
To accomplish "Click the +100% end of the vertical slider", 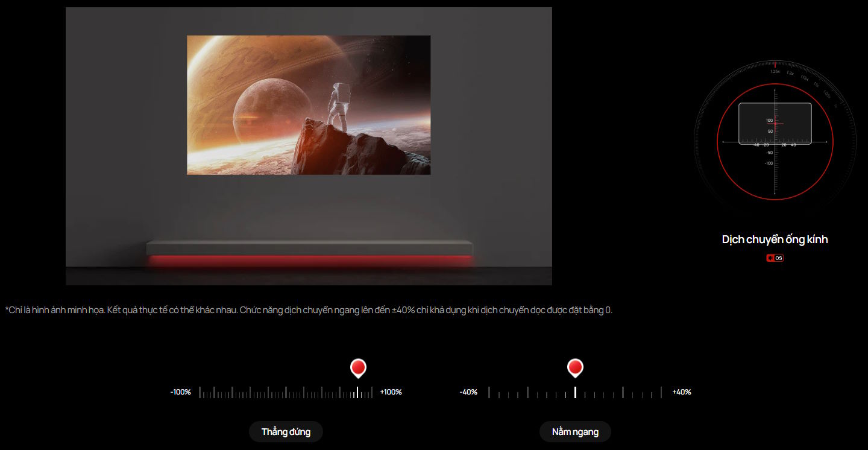I will [x=391, y=392].
